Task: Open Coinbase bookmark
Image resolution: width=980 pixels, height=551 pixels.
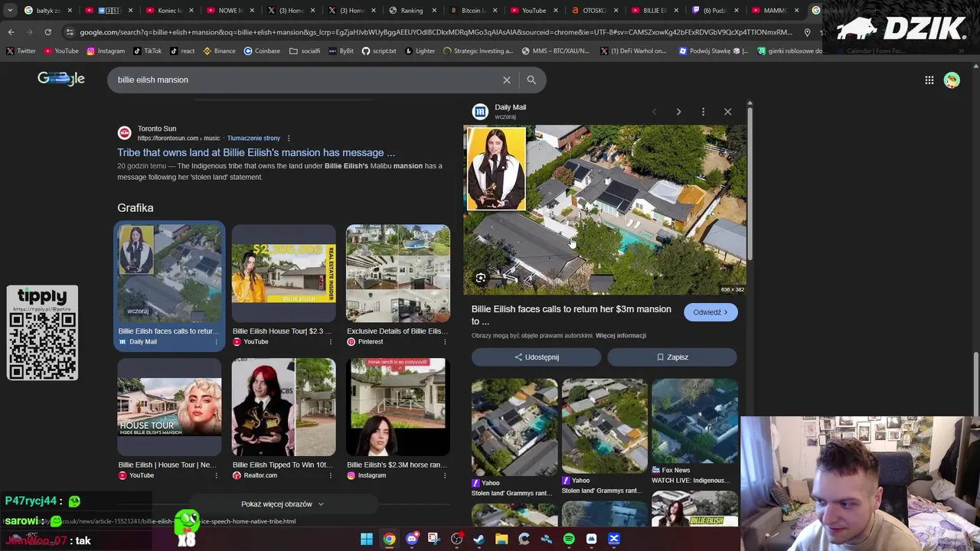Action: coord(262,51)
